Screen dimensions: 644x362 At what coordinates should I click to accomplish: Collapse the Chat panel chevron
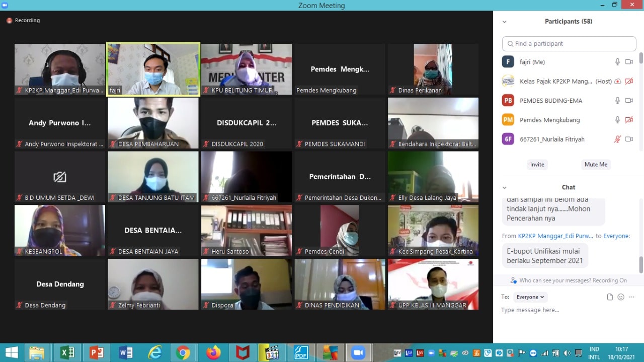pos(505,187)
